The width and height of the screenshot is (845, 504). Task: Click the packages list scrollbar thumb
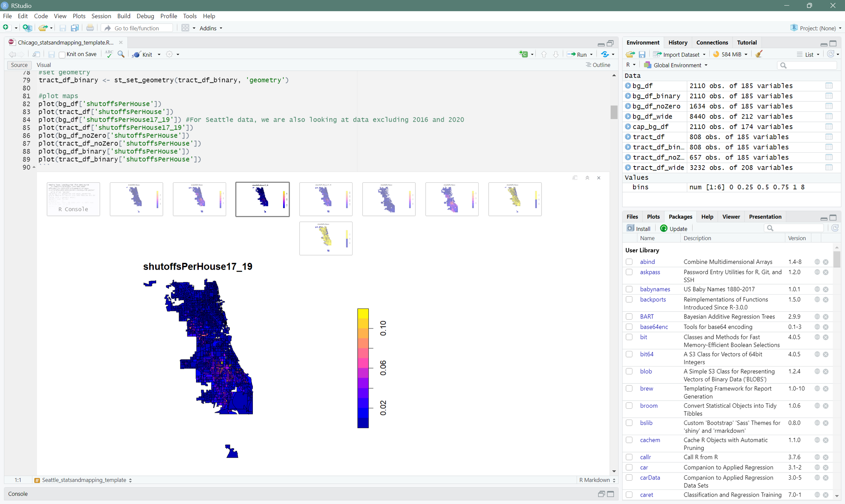(837, 259)
